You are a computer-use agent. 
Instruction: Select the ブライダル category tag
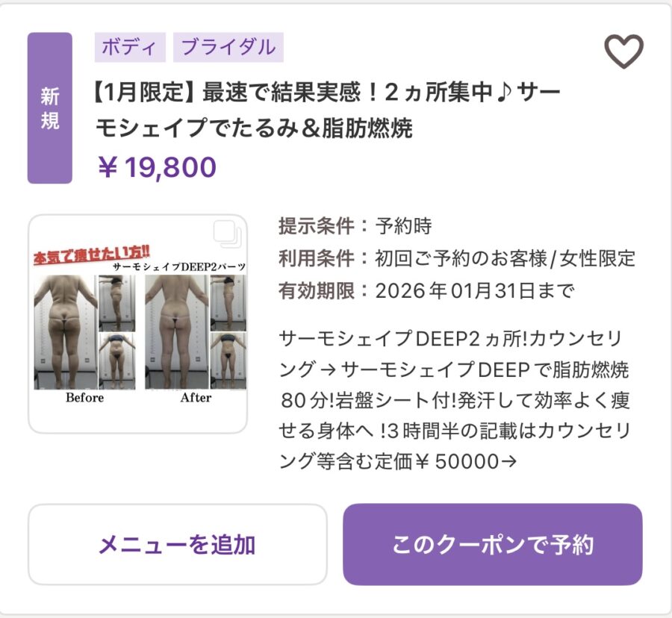coord(228,47)
